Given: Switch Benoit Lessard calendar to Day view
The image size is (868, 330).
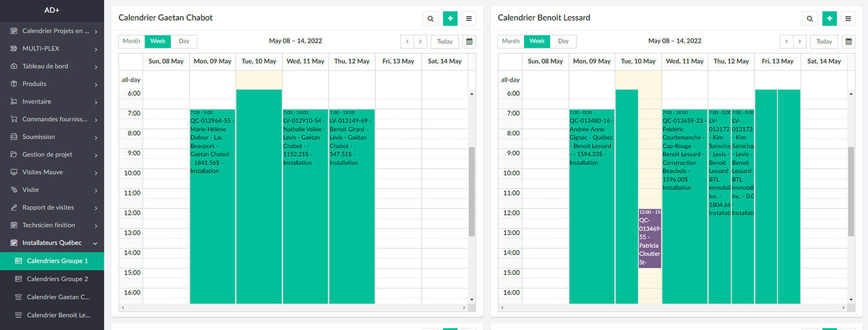Looking at the screenshot, I should [x=563, y=41].
